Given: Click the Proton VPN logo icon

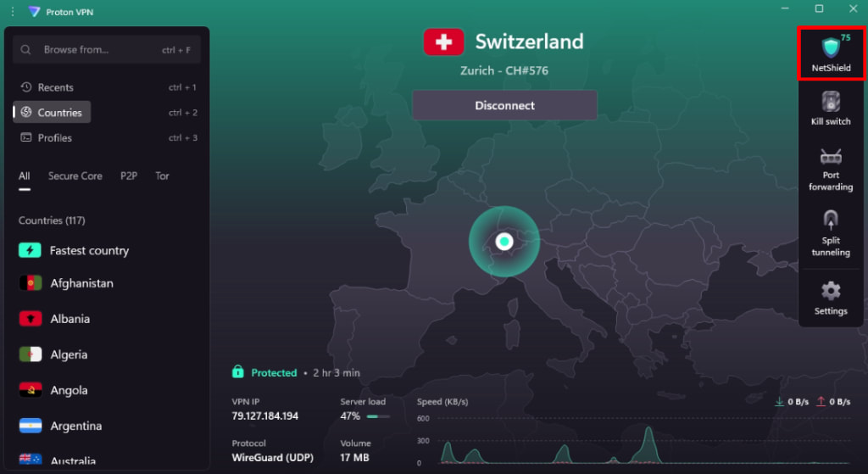Looking at the screenshot, I should (34, 12).
